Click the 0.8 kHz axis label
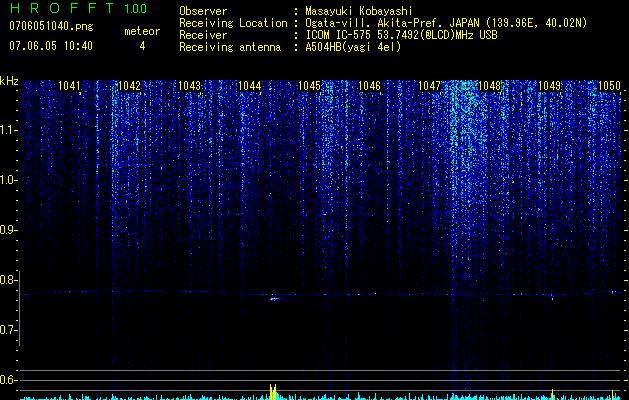 pos(7,280)
